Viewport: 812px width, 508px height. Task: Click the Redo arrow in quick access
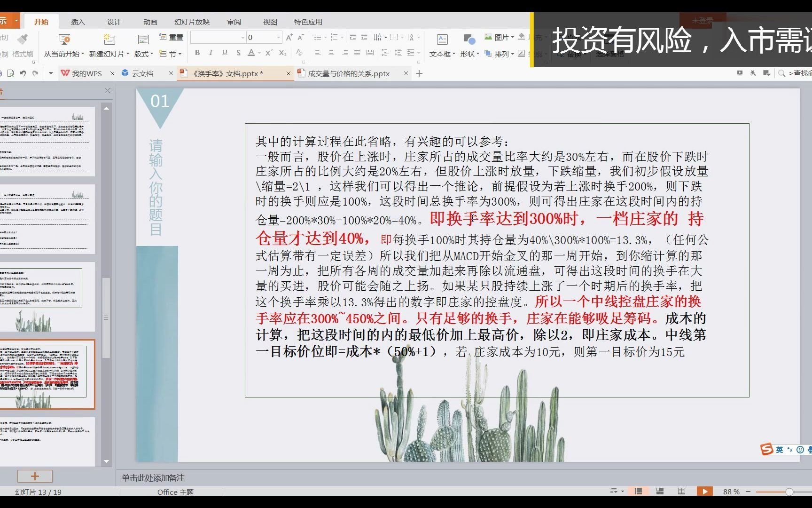(x=35, y=73)
